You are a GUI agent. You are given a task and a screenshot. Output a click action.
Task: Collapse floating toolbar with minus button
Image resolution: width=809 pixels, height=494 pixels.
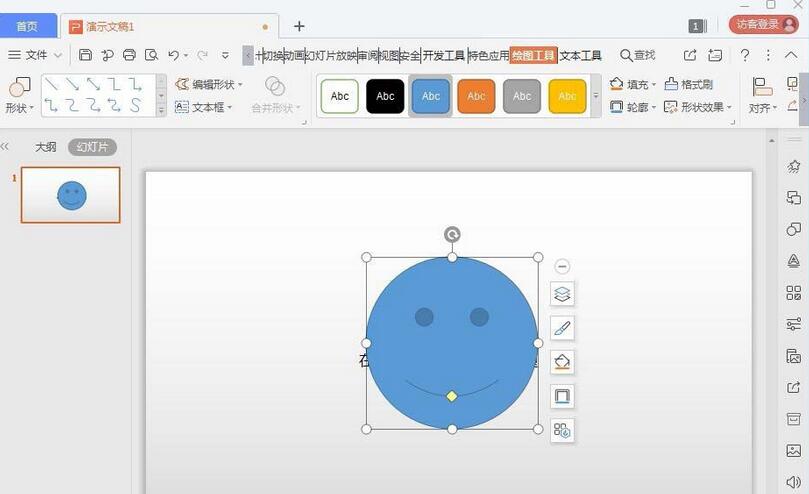click(x=562, y=266)
